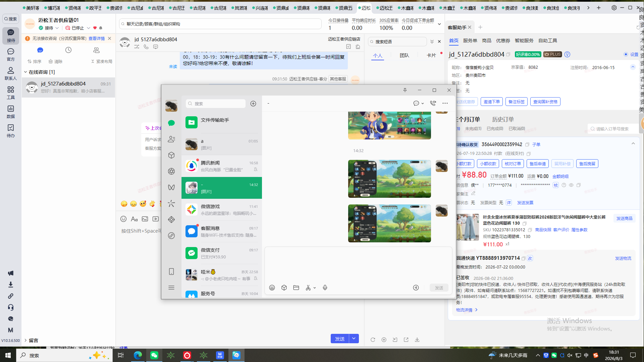
Task: Switch to the 优惠券 tab
Action: click(x=503, y=41)
